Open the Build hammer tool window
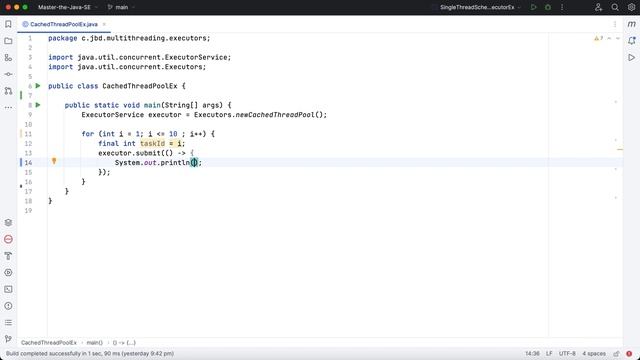This screenshot has width=640, height=360. 8,256
